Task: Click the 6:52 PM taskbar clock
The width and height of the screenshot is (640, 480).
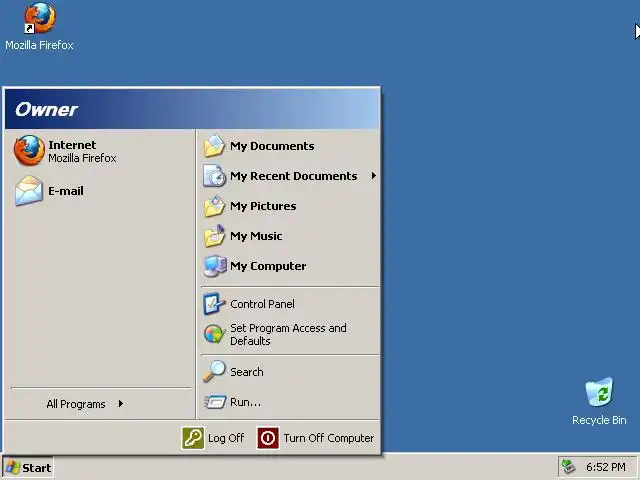Action: click(606, 467)
